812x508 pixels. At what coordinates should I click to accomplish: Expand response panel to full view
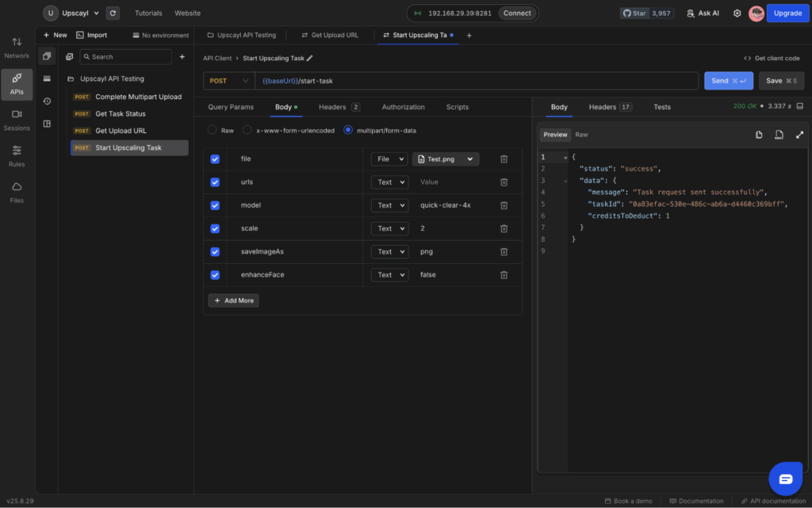click(x=799, y=135)
